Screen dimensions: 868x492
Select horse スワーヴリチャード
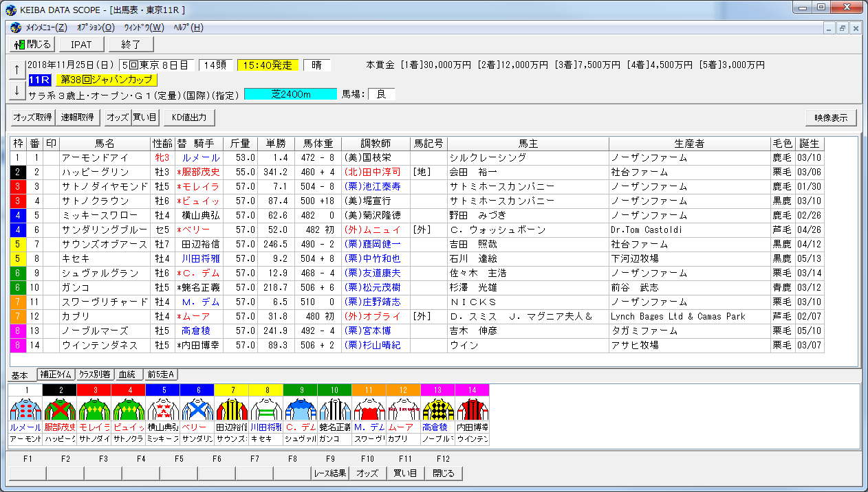point(105,302)
